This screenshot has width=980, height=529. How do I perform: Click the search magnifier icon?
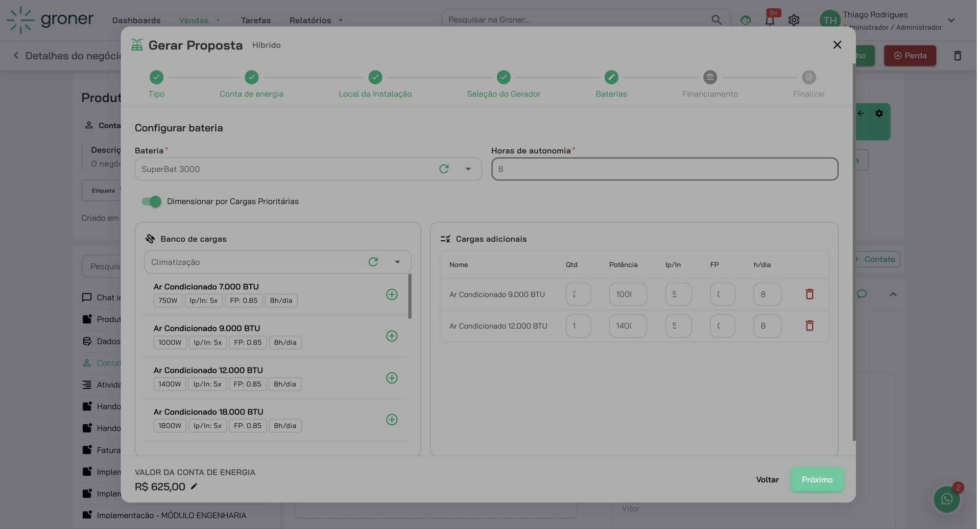tap(716, 19)
